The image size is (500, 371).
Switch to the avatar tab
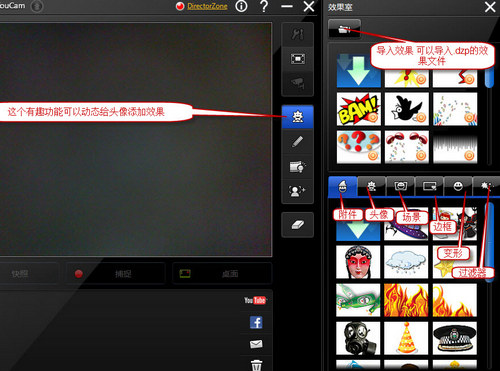(371, 186)
